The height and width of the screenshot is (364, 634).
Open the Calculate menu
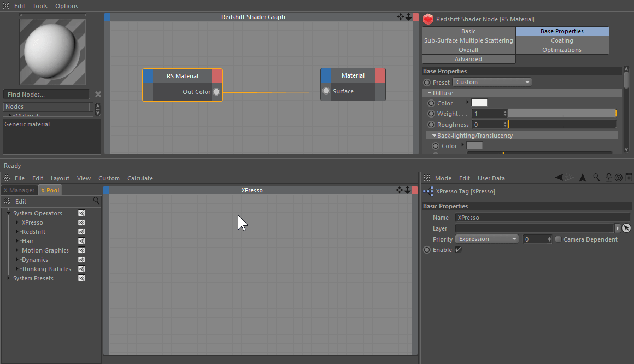[140, 178]
